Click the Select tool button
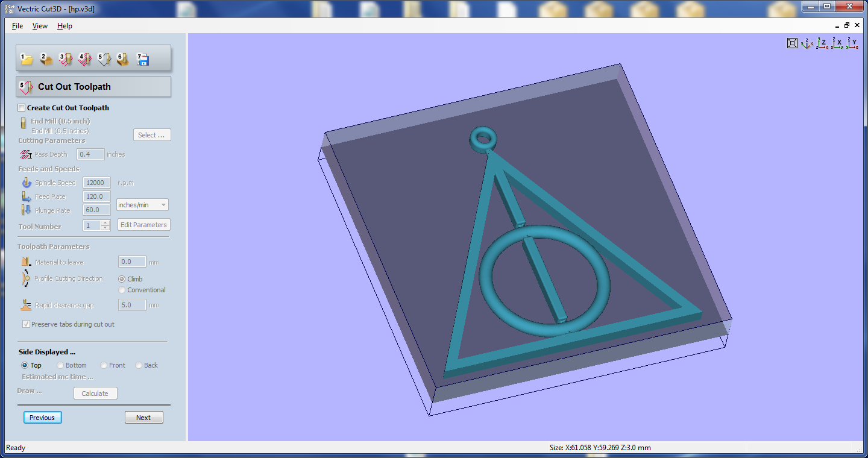 click(152, 135)
